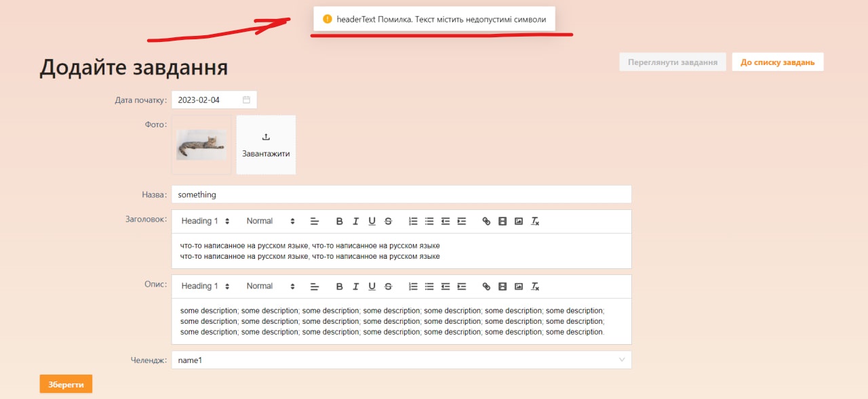Clear formatting in Заголовок editor
868x399 pixels.
535,221
